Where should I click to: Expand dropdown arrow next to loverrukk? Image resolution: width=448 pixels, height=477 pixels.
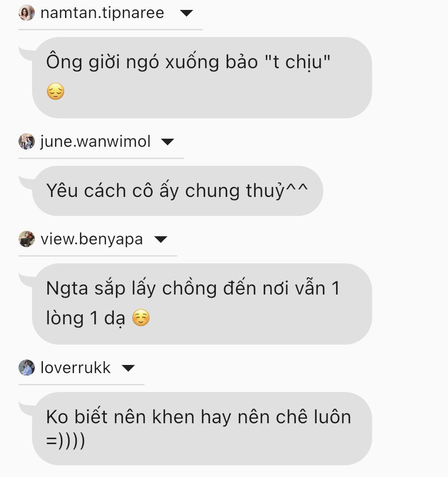click(128, 369)
